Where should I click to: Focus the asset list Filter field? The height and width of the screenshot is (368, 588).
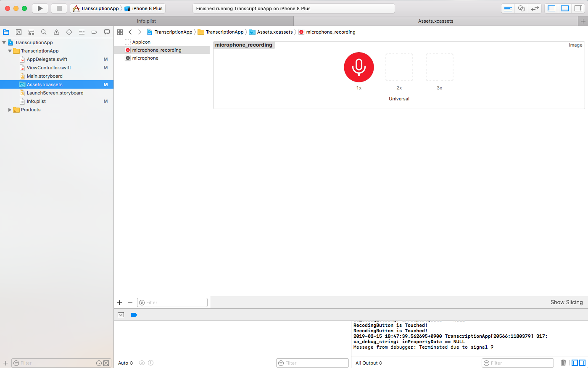point(172,302)
